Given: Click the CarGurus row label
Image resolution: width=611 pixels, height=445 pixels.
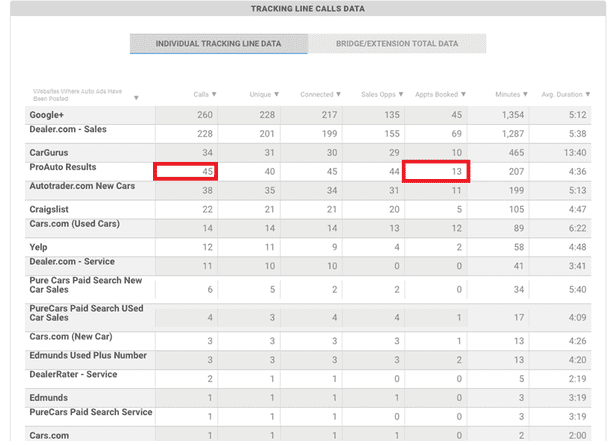Looking at the screenshot, I should (49, 153).
